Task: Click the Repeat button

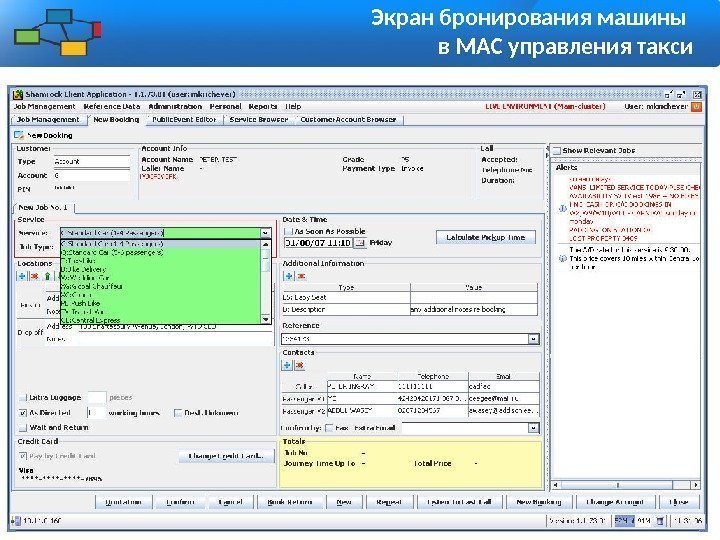Action: [389, 502]
